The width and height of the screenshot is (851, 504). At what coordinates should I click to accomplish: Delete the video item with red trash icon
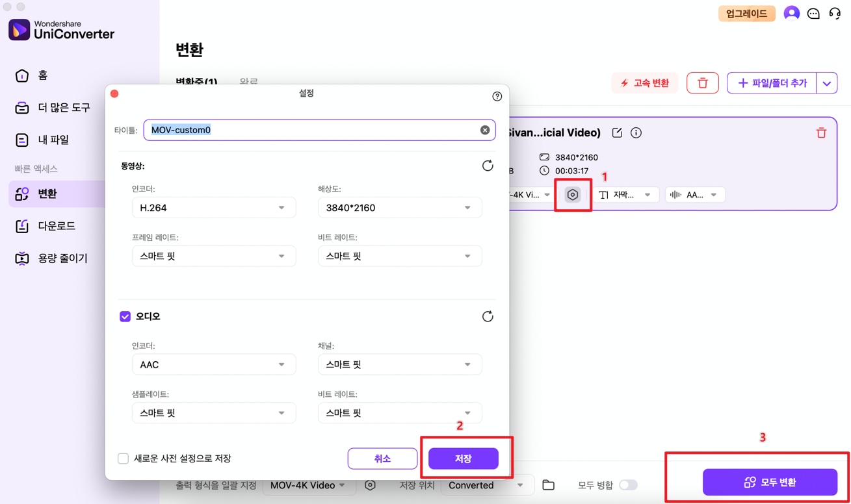(x=821, y=132)
